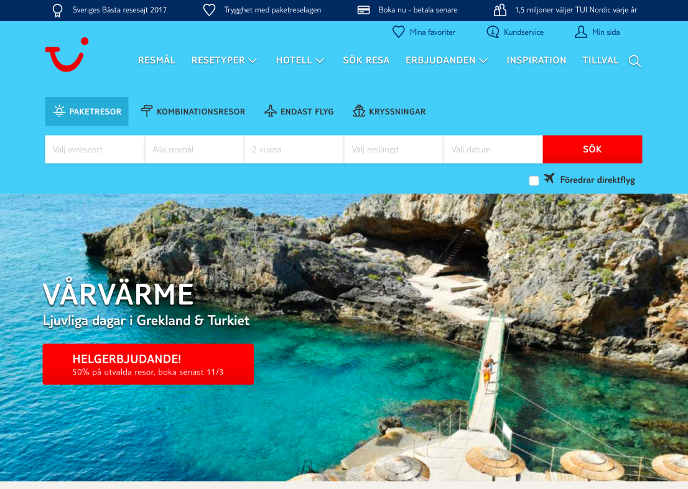Click the credit card icon beside Boka nu
This screenshot has height=489, width=688.
pos(364,10)
